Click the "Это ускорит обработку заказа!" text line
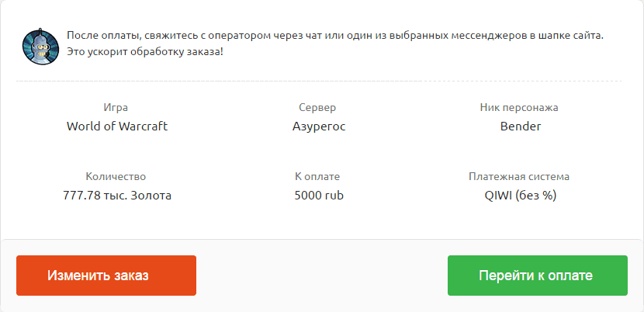Viewport: 644px width, 312px height. coord(145,53)
